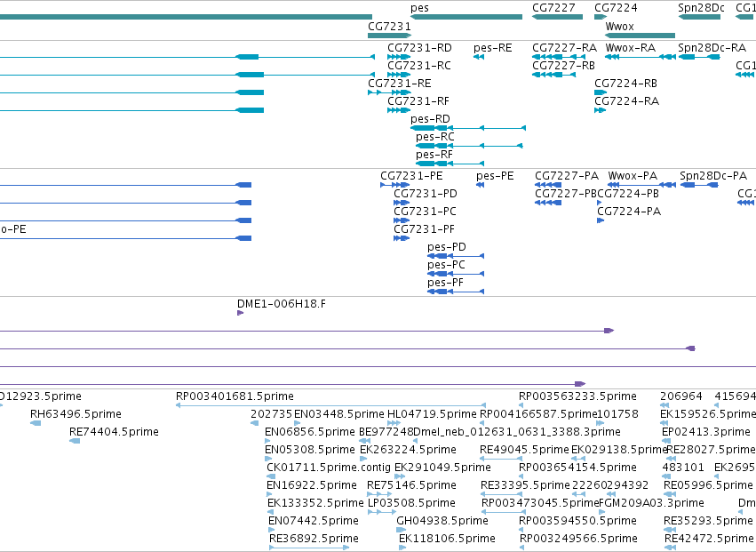Pick the CG7231-PF protein label
Image resolution: width=756 pixels, height=552 pixels.
coord(425,229)
